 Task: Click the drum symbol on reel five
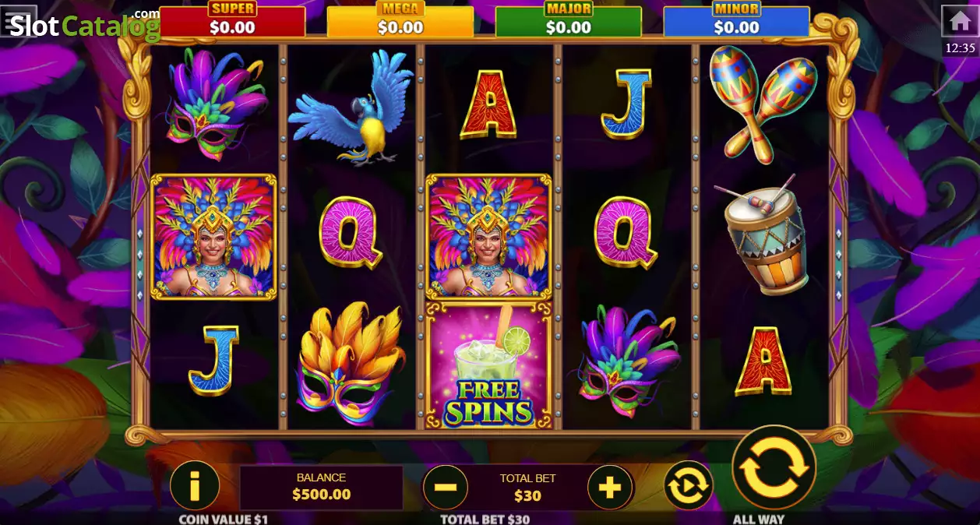[762, 234]
